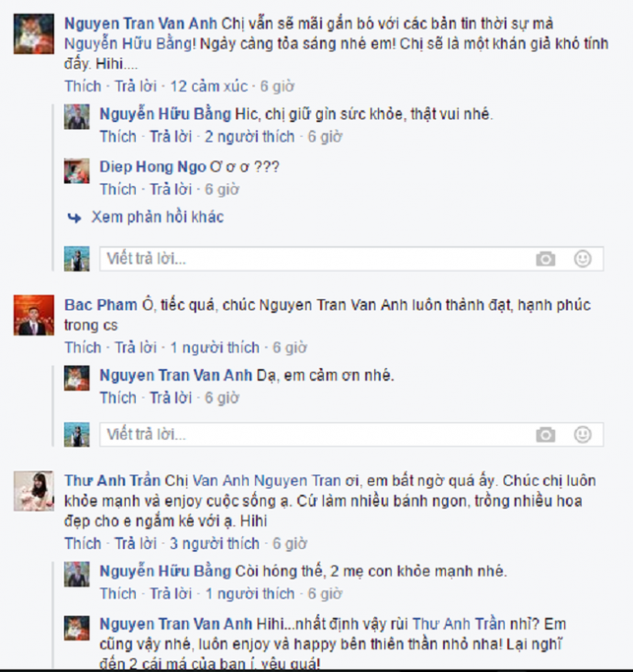Focus the first 'Viết trả lời...' field

315,259
